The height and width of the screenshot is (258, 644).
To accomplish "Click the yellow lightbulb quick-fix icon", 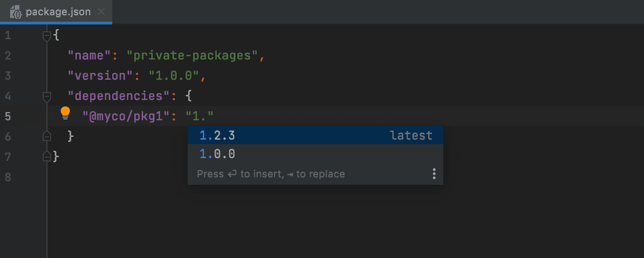I will [x=65, y=113].
